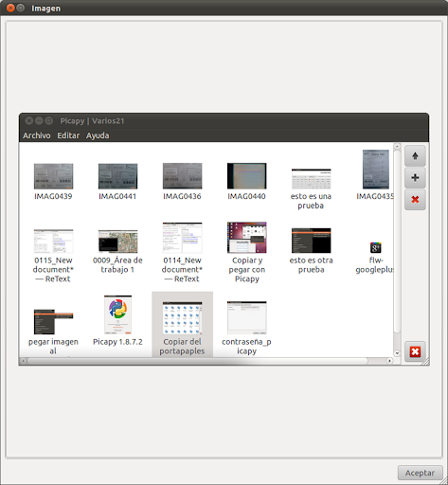The width and height of the screenshot is (448, 485).
Task: Click the horizontal scrollbar right arrow
Action: point(389,361)
